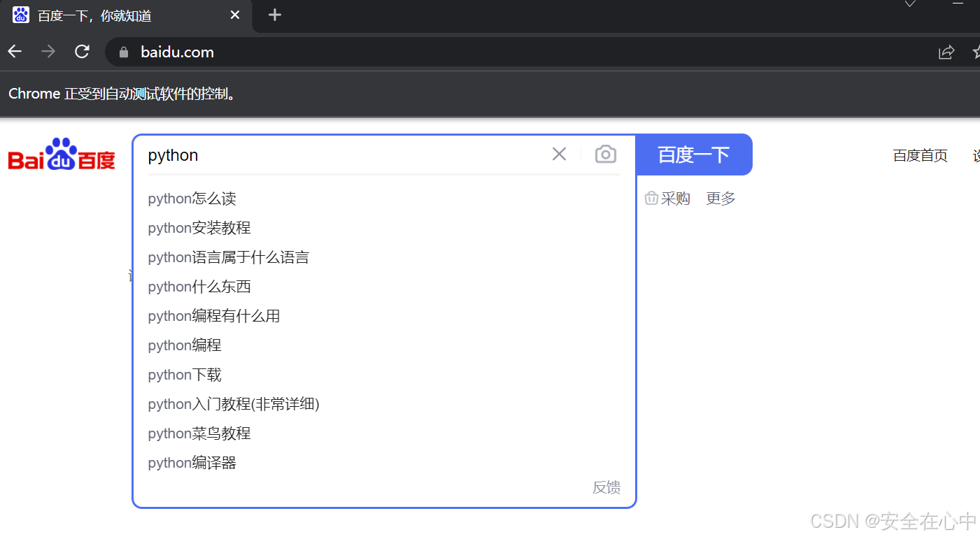Click the Baidu logo
Viewport: 980px width, 539px height.
tap(62, 154)
